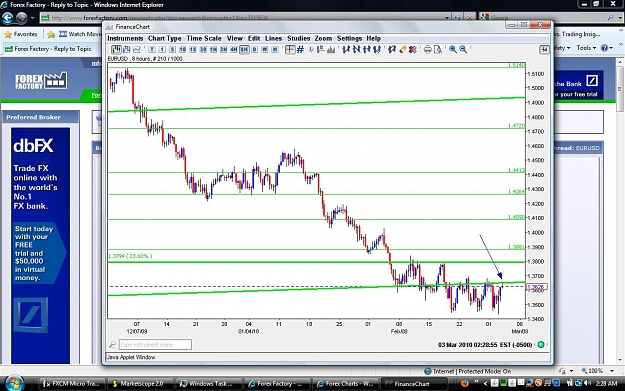Viewport: 625px width, 391px height.
Task: Open the chart Zoom menu
Action: pos(323,38)
